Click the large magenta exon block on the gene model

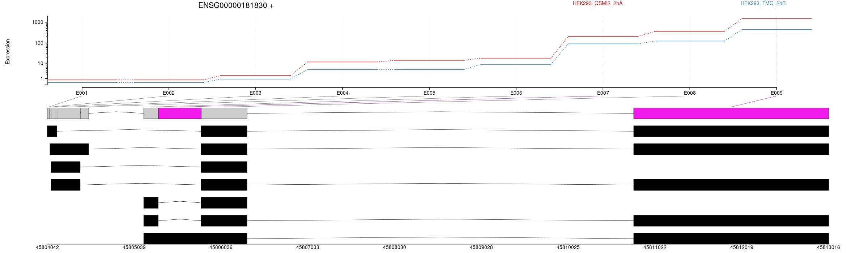tap(731, 113)
